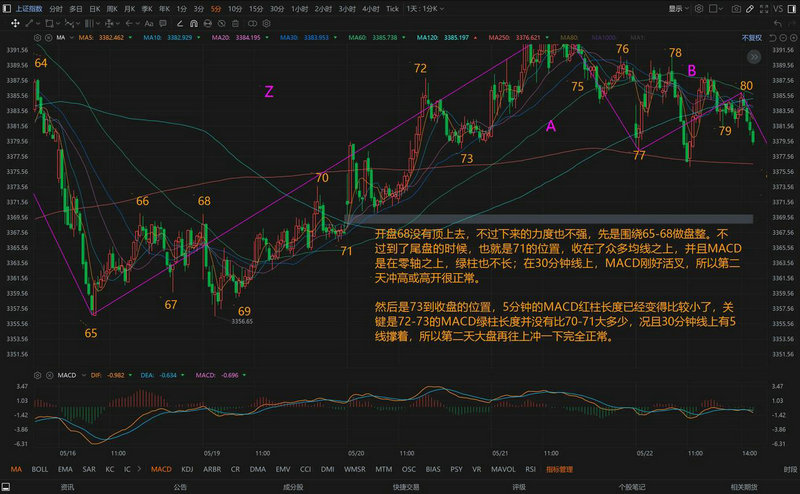Screen dimensions: 800x494
Task: Open drawing toolbar settings gear
Action: [266, 23]
